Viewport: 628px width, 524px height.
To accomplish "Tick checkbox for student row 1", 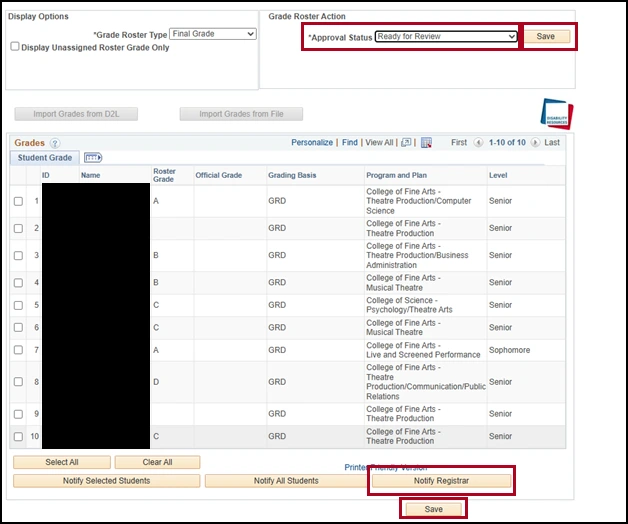I will point(18,201).
